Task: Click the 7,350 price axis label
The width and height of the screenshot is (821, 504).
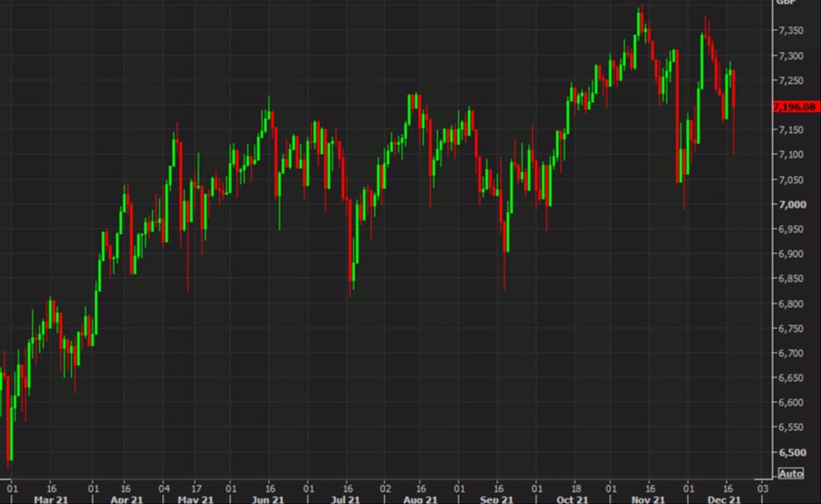Action: point(791,31)
